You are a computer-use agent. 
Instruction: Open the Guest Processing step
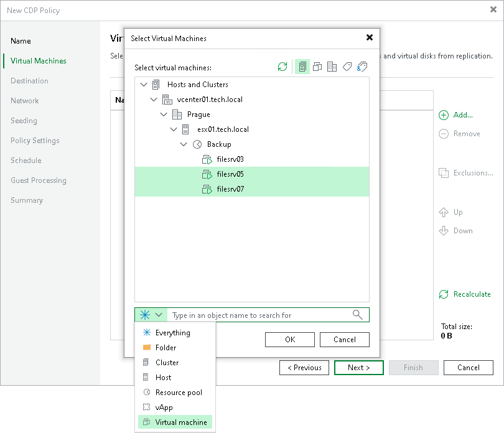pyautogui.click(x=37, y=180)
